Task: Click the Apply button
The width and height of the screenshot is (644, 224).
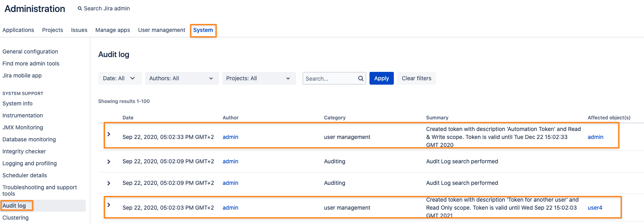Action: 381,78
